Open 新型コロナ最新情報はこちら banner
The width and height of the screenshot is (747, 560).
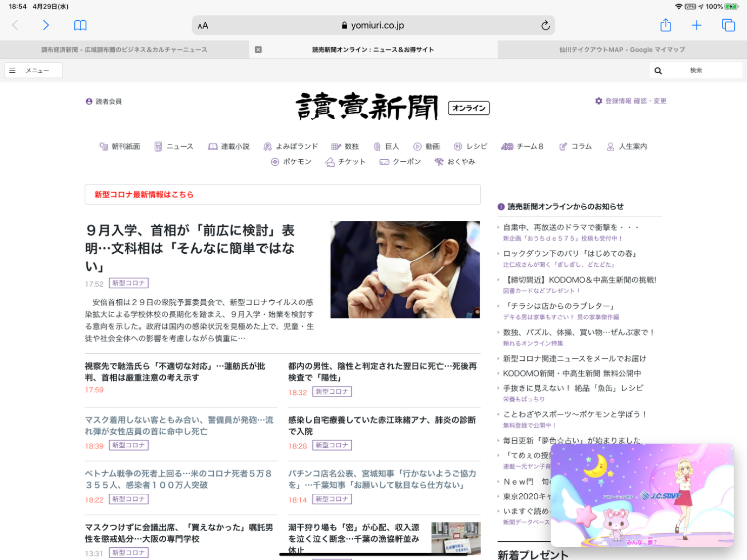[283, 195]
